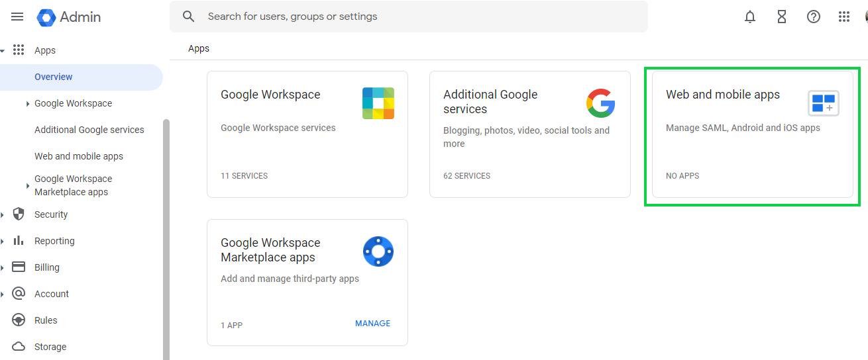868x360 pixels.
Task: Open the Google apps grid launcher
Action: point(844,17)
